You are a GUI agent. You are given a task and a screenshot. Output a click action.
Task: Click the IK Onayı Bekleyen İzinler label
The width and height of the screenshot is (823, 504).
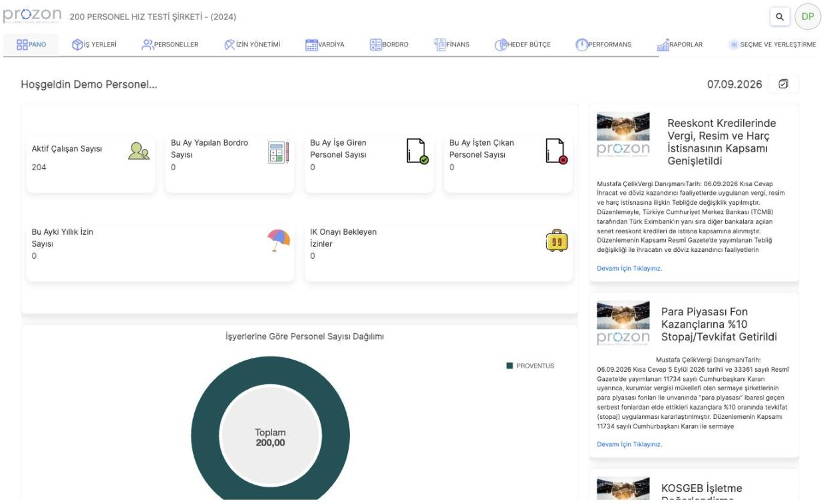(343, 238)
